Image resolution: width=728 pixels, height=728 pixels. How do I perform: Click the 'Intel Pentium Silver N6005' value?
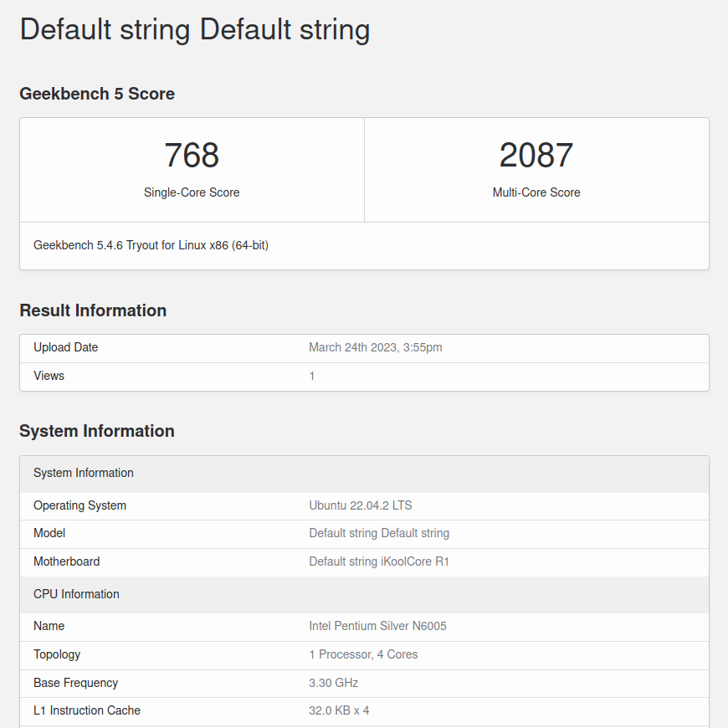point(378,626)
